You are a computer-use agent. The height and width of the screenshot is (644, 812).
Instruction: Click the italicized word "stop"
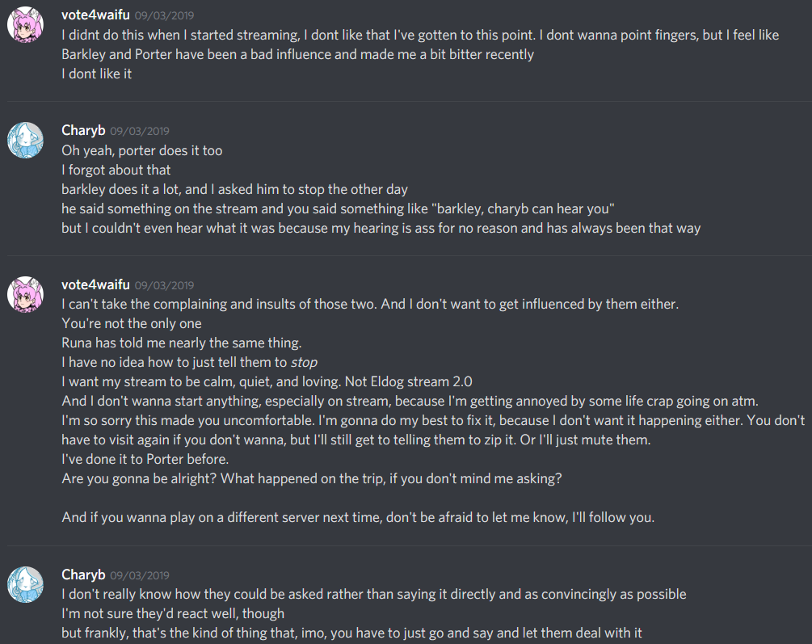click(x=304, y=362)
